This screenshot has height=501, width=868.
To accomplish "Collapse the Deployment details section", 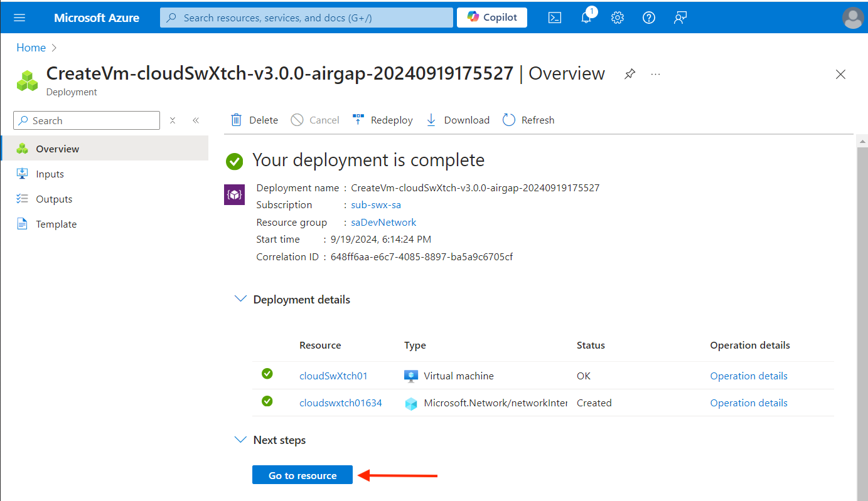I will pyautogui.click(x=240, y=299).
